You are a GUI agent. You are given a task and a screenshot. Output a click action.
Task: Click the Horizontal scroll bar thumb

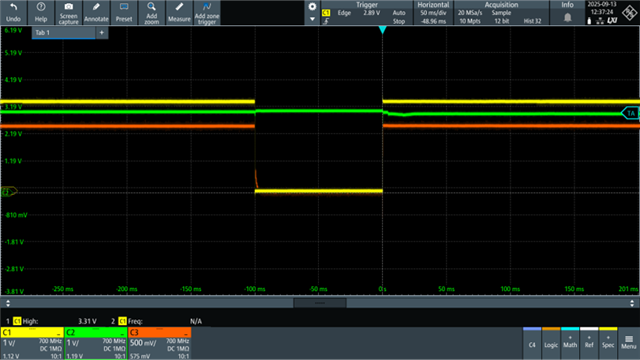point(320,303)
